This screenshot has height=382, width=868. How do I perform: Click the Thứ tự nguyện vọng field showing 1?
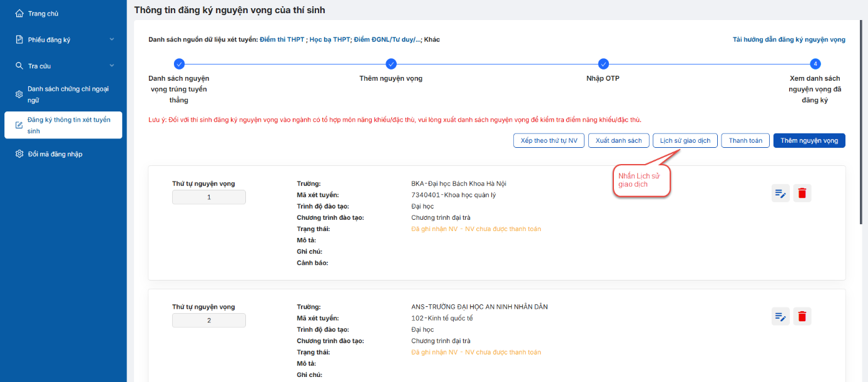[209, 197]
